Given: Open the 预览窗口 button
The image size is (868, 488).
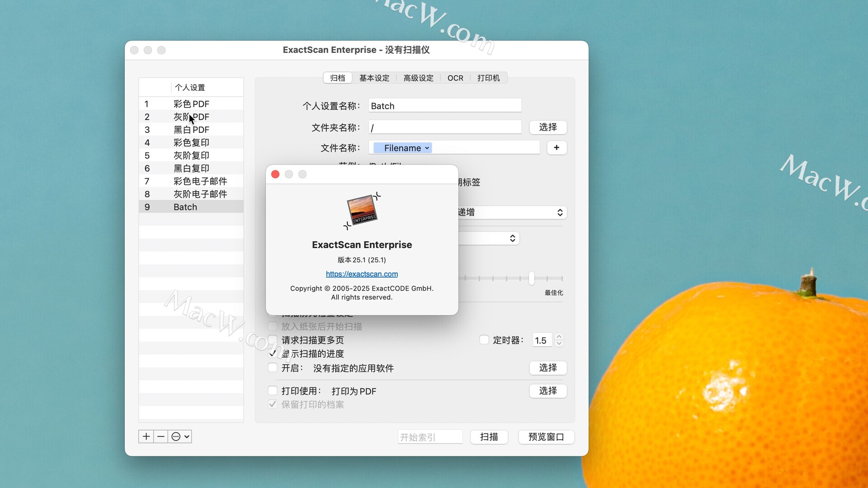Looking at the screenshot, I should (x=546, y=437).
